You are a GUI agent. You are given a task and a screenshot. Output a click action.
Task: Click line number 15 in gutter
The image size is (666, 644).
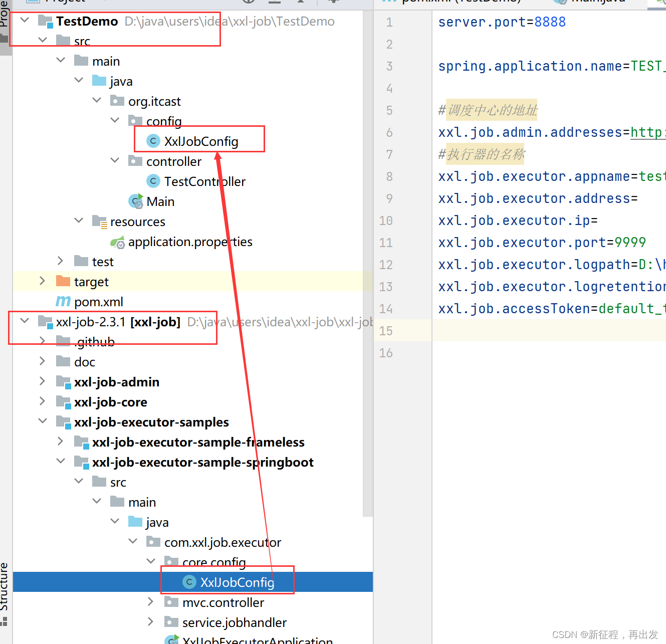(x=386, y=331)
